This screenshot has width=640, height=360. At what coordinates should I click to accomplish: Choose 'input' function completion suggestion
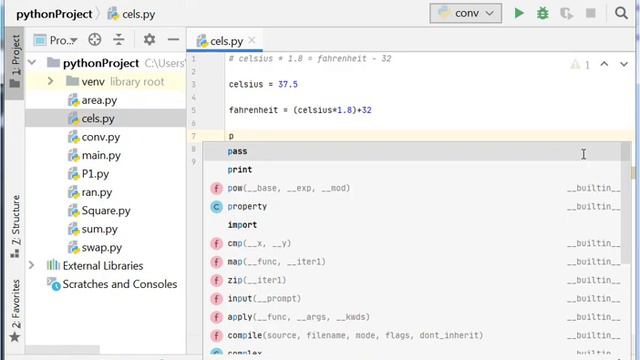pos(412,298)
